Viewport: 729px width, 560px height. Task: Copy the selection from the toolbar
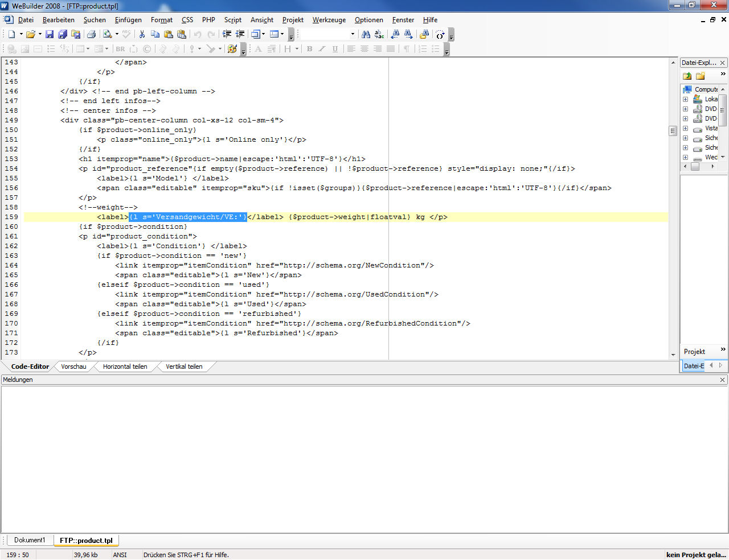(x=155, y=34)
